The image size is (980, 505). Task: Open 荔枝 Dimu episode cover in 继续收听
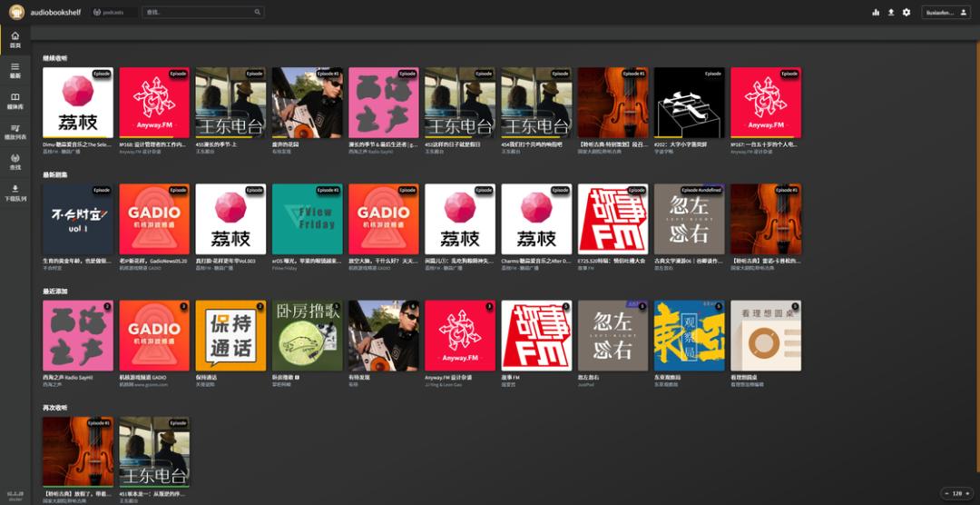(x=78, y=103)
